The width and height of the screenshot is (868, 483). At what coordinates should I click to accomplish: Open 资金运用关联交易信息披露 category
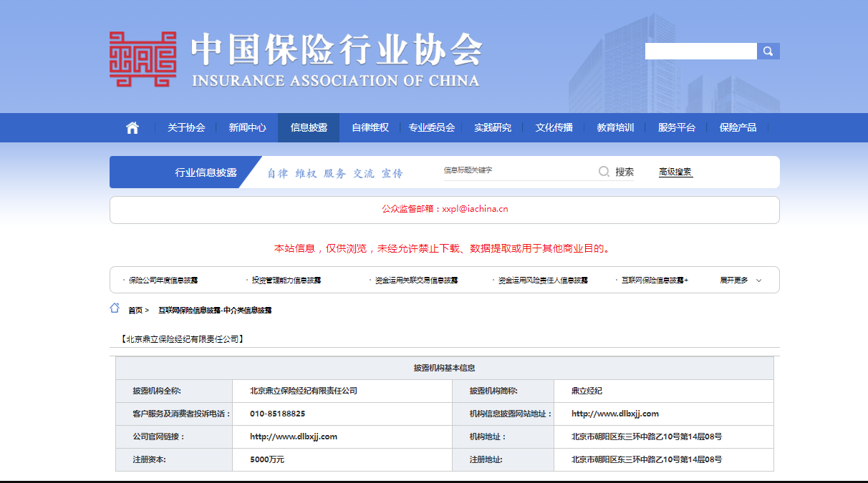tap(417, 280)
